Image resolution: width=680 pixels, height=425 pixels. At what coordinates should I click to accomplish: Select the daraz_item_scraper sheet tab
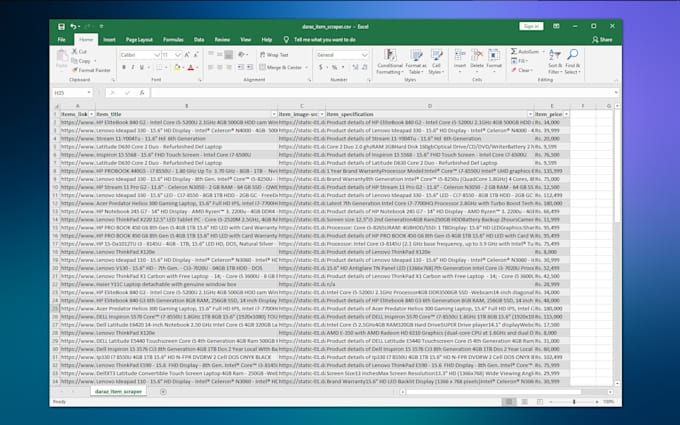pos(118,392)
